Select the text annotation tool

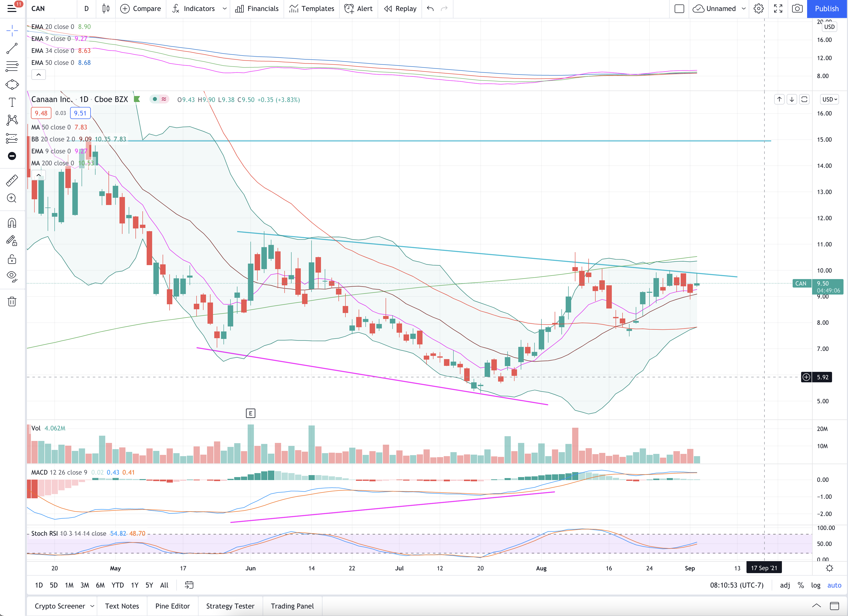[x=12, y=102]
